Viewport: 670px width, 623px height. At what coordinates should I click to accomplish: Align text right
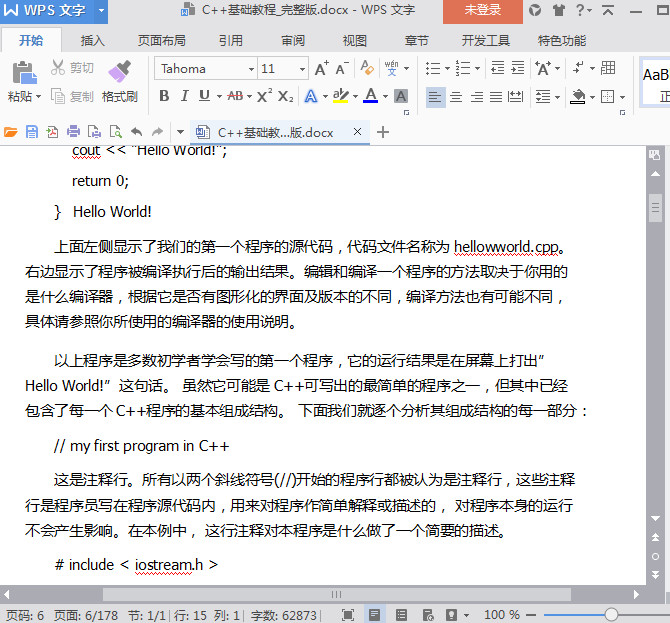pyautogui.click(x=476, y=97)
